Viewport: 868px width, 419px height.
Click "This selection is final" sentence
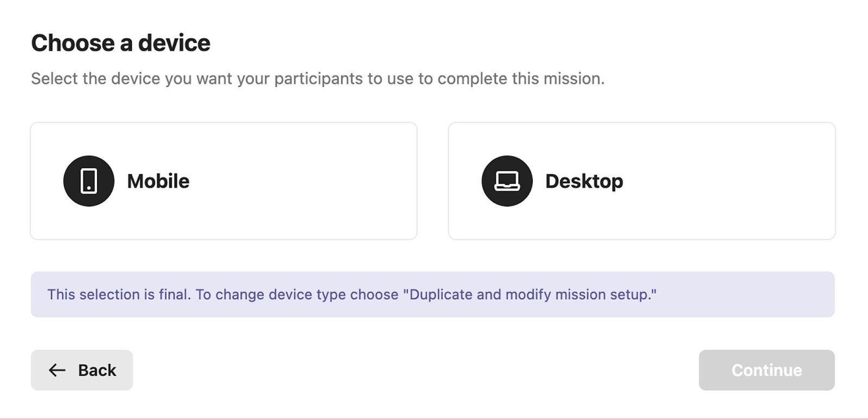click(x=118, y=294)
